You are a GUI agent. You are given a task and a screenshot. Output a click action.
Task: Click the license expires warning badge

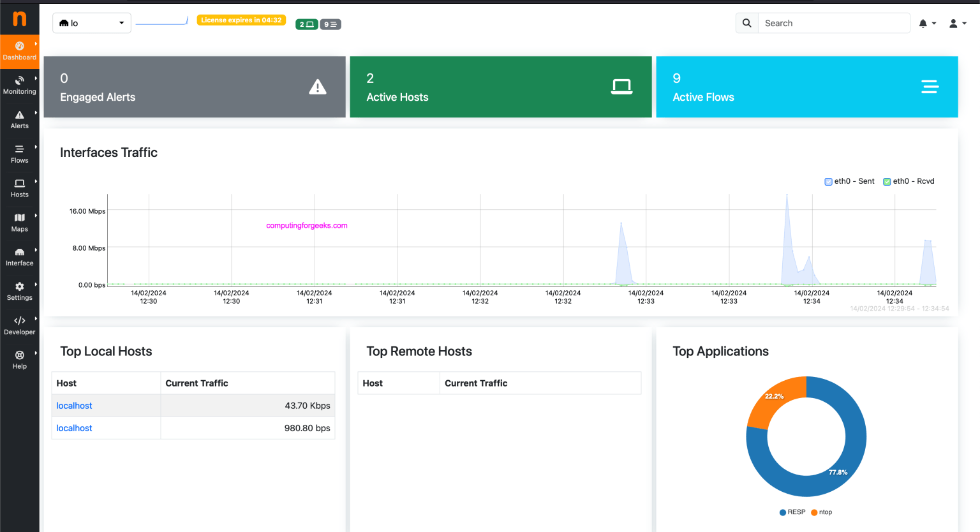241,20
